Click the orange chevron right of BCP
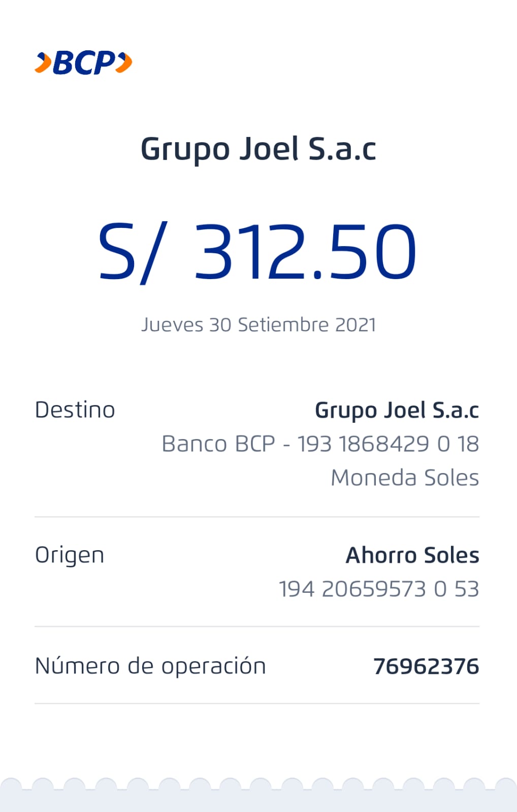517x812 pixels. tap(124, 63)
